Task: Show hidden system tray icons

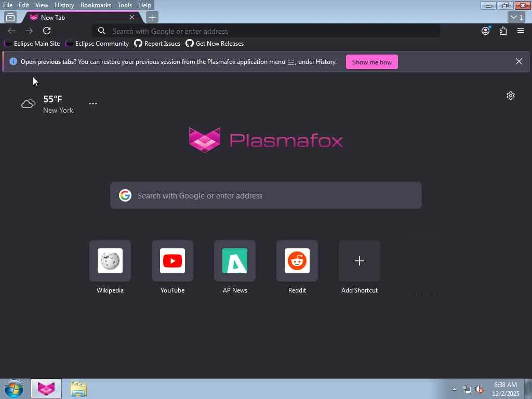Action: [454, 389]
